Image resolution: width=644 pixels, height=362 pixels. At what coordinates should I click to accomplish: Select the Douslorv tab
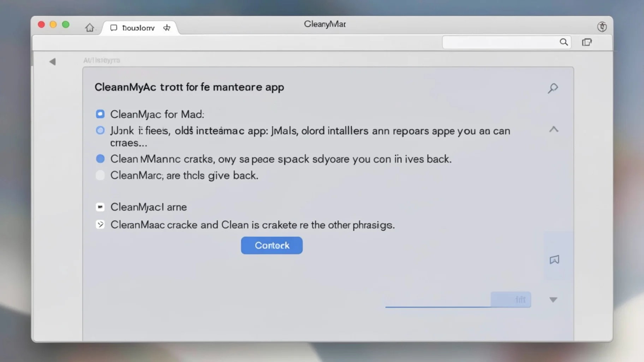point(138,28)
